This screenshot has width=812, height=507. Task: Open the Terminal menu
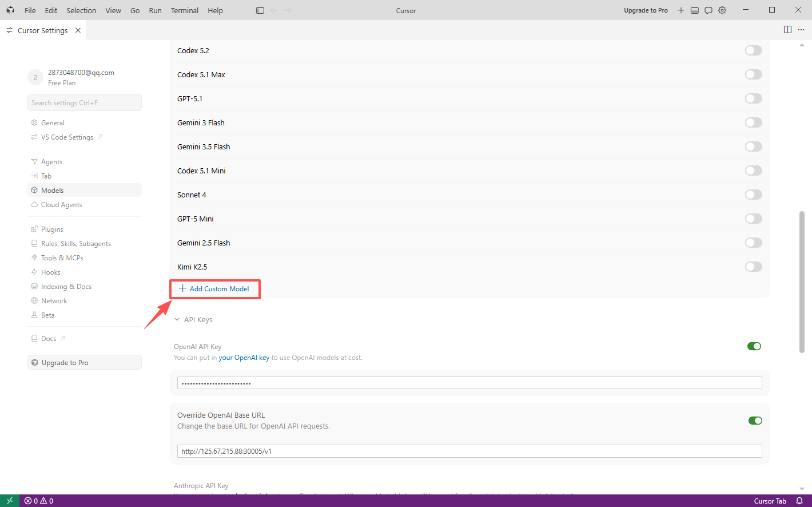(184, 10)
